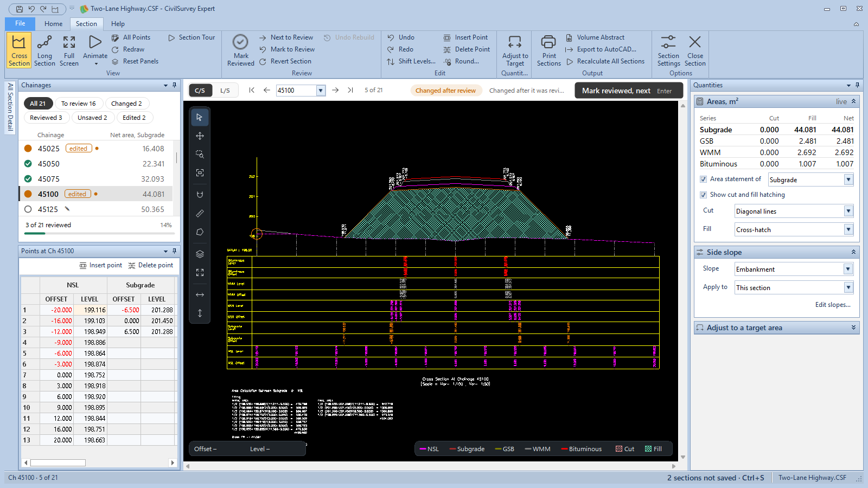Screen dimensions: 868x488
Task: Filter chainages by Changed 2
Action: (126, 104)
